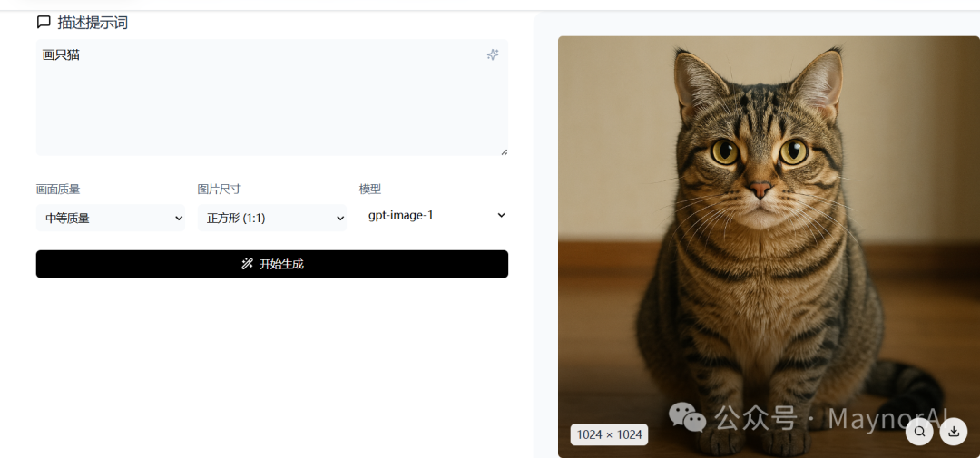Click the 模型 label
This screenshot has height=458, width=980.
(x=370, y=190)
